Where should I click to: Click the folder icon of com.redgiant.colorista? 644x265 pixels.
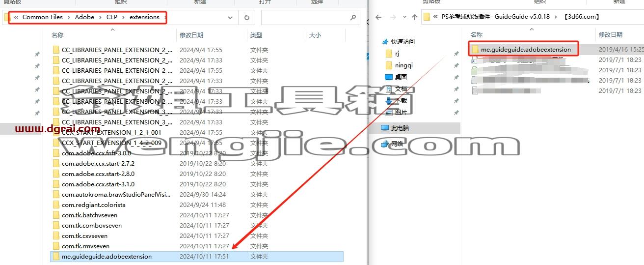tap(56, 205)
